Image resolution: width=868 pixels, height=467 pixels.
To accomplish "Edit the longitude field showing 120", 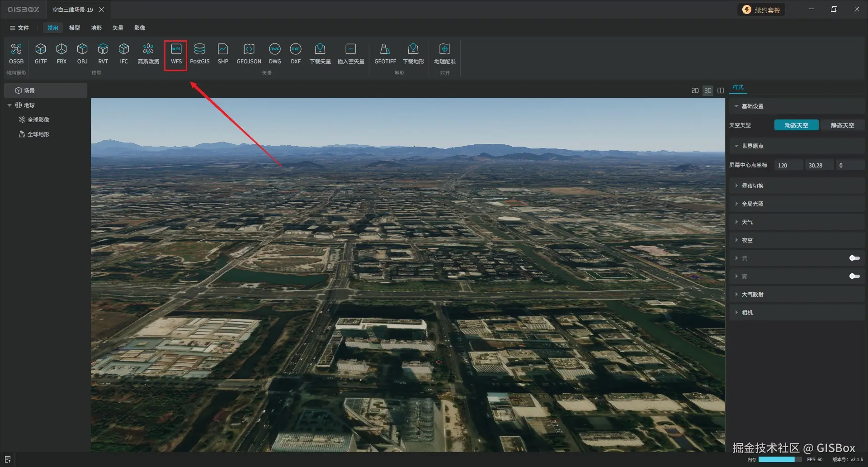I will click(x=789, y=165).
